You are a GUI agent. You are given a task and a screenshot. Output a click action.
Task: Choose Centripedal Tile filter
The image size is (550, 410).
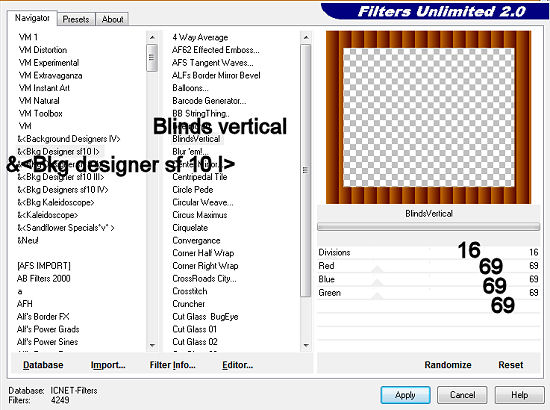point(200,177)
